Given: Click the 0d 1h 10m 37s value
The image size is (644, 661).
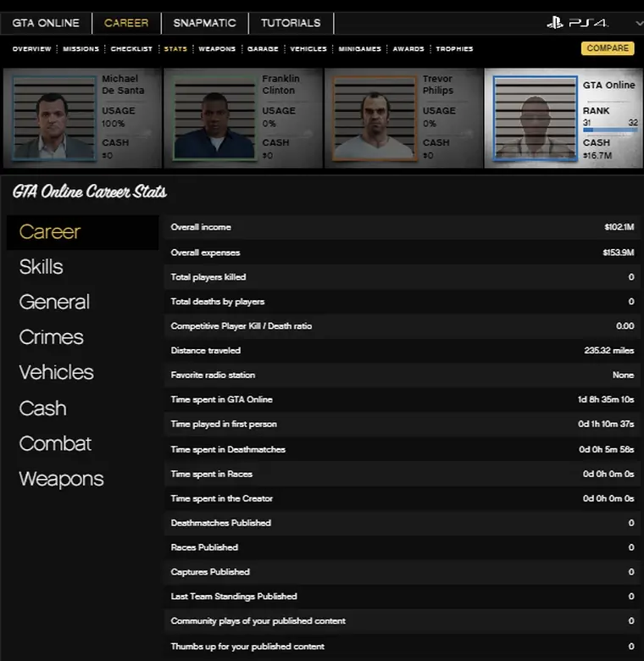Looking at the screenshot, I should coord(606,424).
